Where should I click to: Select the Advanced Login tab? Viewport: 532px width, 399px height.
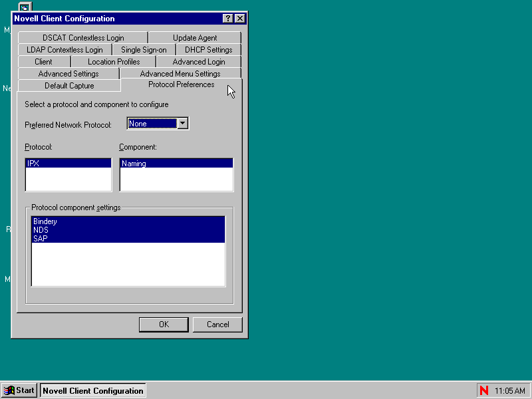[199, 62]
